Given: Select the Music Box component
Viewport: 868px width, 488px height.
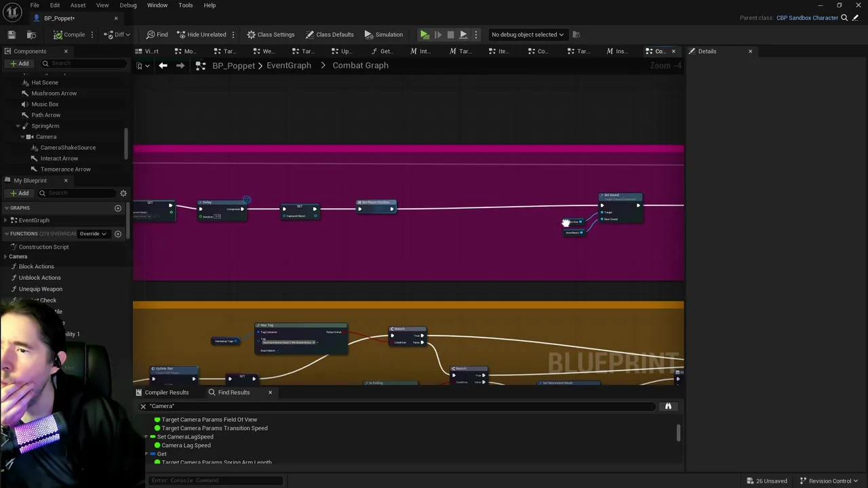Looking at the screenshot, I should coord(45,104).
